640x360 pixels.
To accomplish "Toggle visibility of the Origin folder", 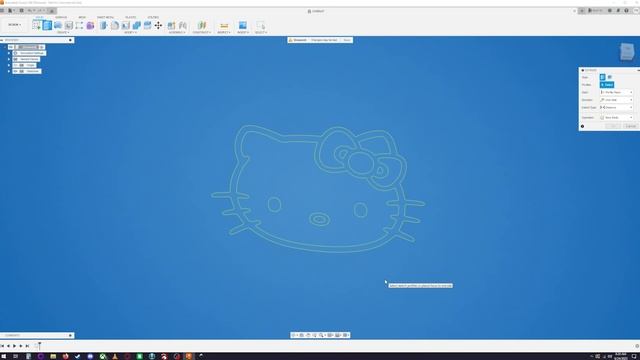I will (16, 65).
